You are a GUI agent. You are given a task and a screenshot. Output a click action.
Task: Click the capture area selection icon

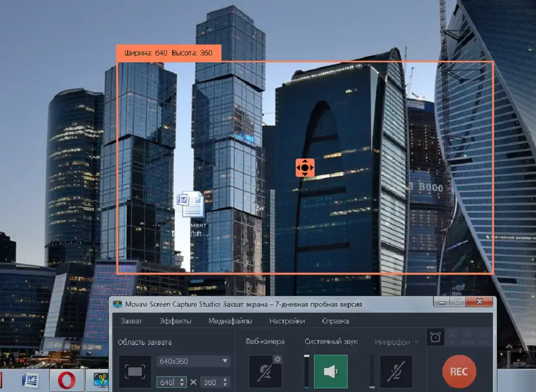(135, 372)
